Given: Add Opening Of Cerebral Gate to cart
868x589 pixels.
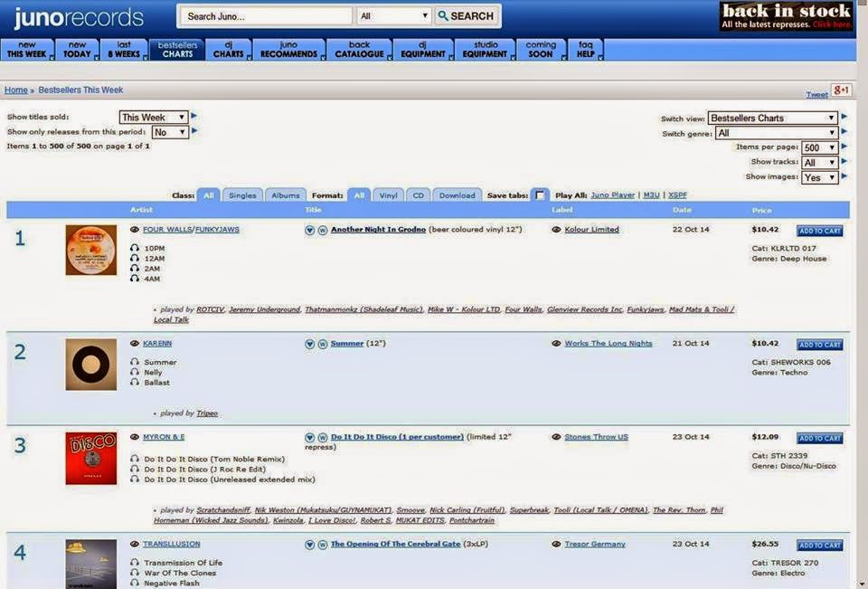Looking at the screenshot, I should click(x=820, y=546).
